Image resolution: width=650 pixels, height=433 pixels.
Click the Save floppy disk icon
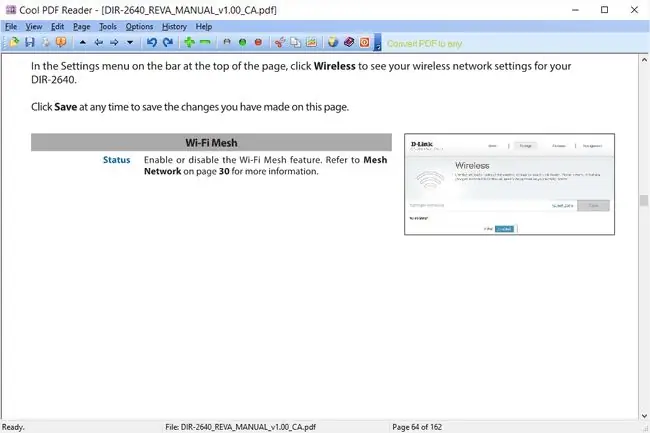pos(30,42)
